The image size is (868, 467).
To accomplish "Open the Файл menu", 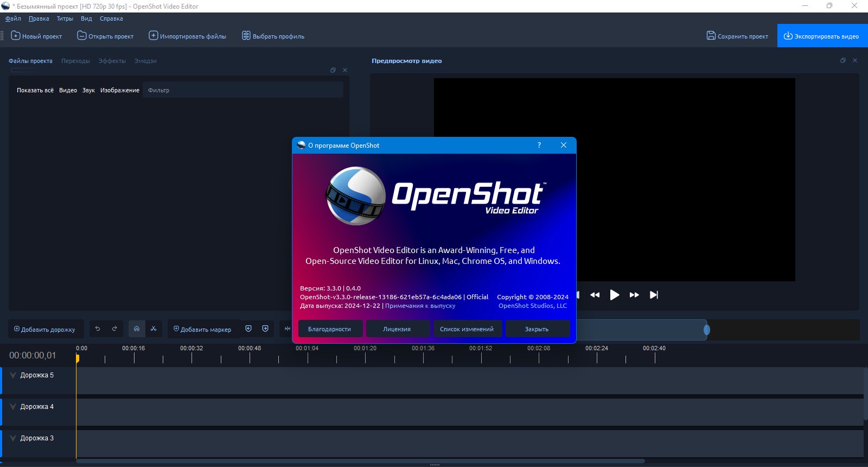I will [13, 18].
